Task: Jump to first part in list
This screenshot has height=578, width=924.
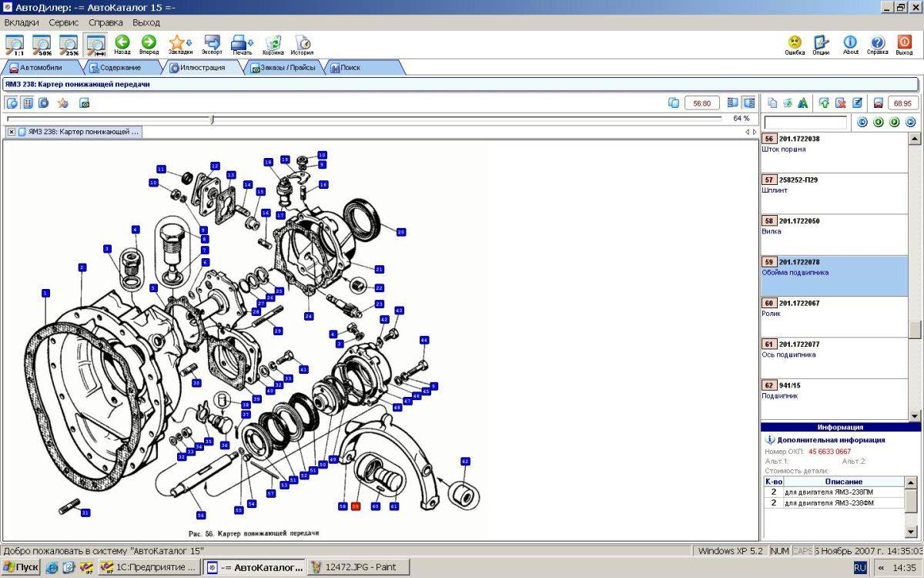Action: tap(862, 122)
